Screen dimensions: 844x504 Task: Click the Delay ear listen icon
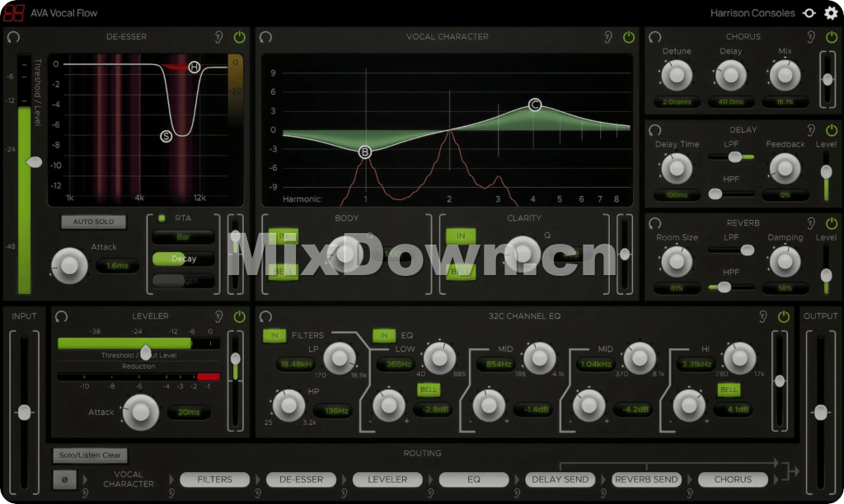(811, 129)
